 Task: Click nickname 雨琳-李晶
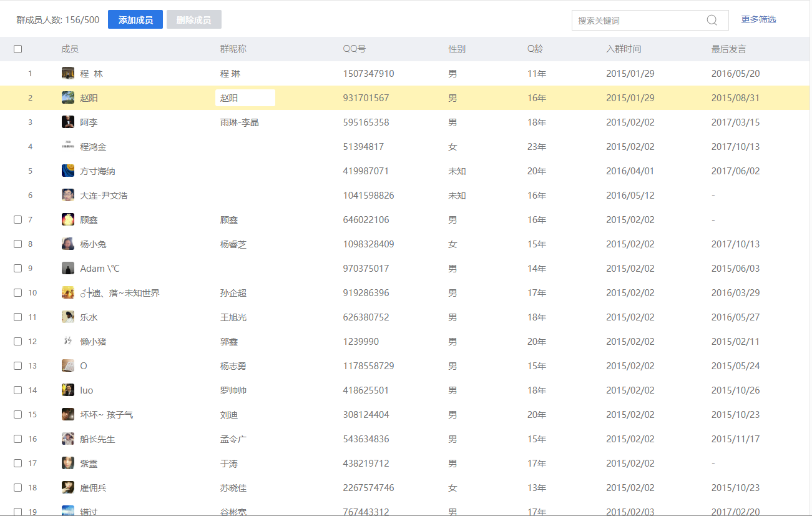click(240, 122)
